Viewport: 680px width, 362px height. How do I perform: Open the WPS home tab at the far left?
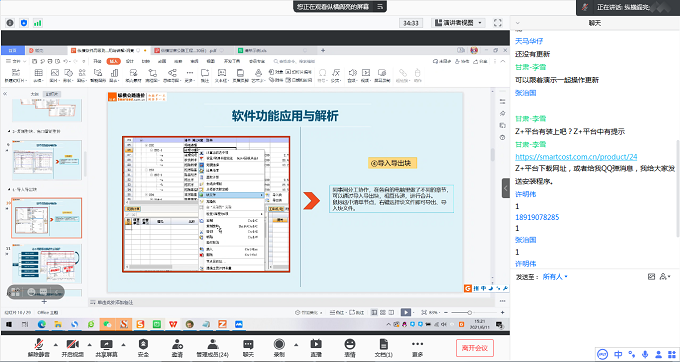[13, 50]
